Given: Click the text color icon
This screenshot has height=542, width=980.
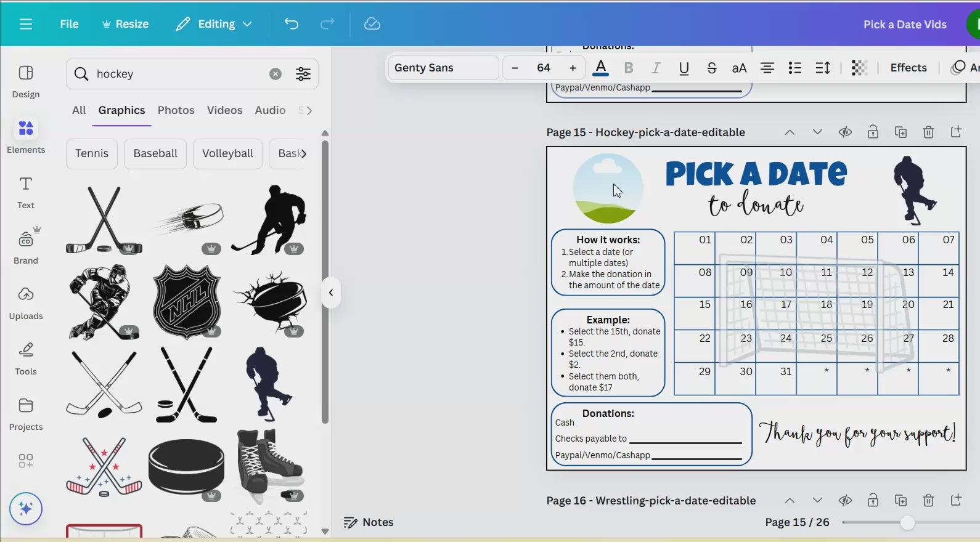Looking at the screenshot, I should click(x=600, y=68).
